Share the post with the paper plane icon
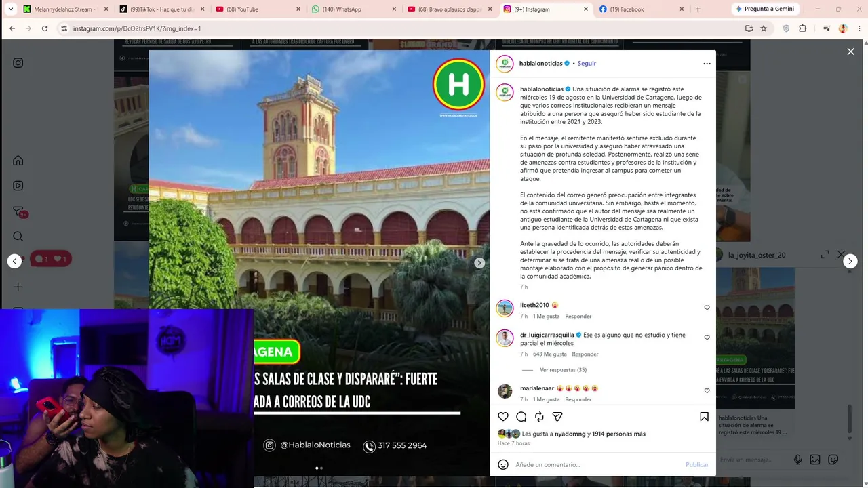This screenshot has width=868, height=488. point(557,417)
